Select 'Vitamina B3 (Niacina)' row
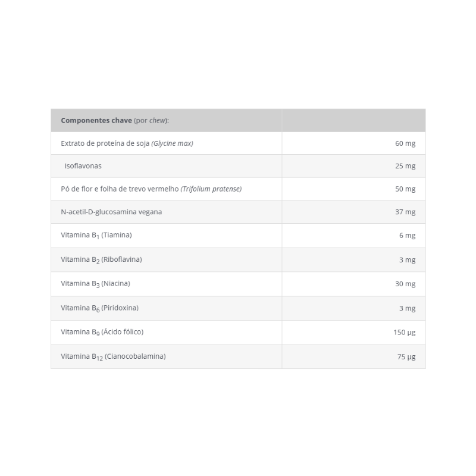 click(95, 284)
